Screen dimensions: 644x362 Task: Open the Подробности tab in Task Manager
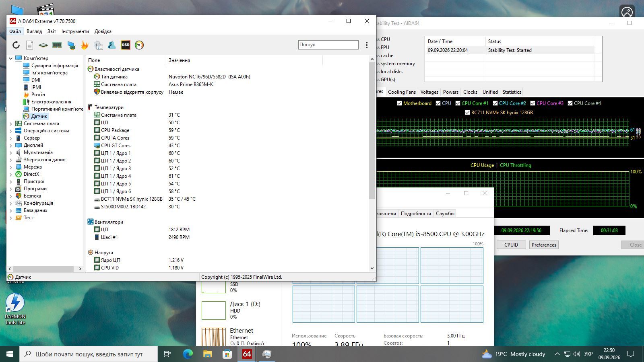(x=416, y=214)
